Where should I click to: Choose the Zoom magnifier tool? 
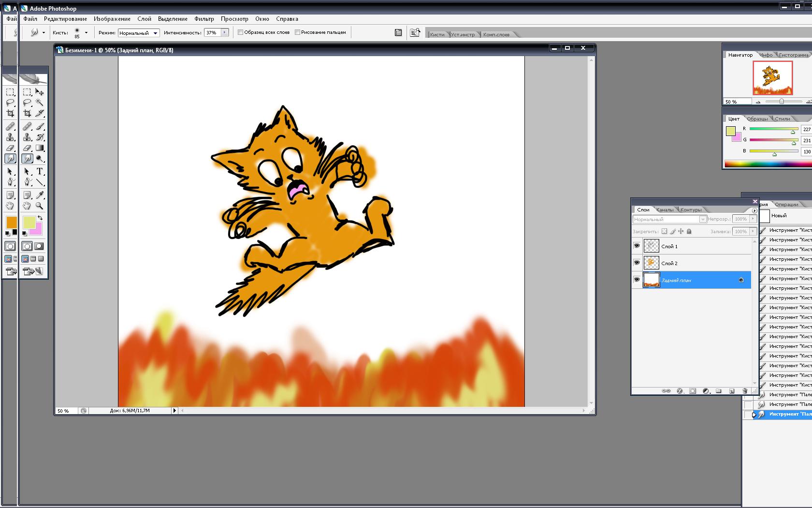tap(40, 206)
